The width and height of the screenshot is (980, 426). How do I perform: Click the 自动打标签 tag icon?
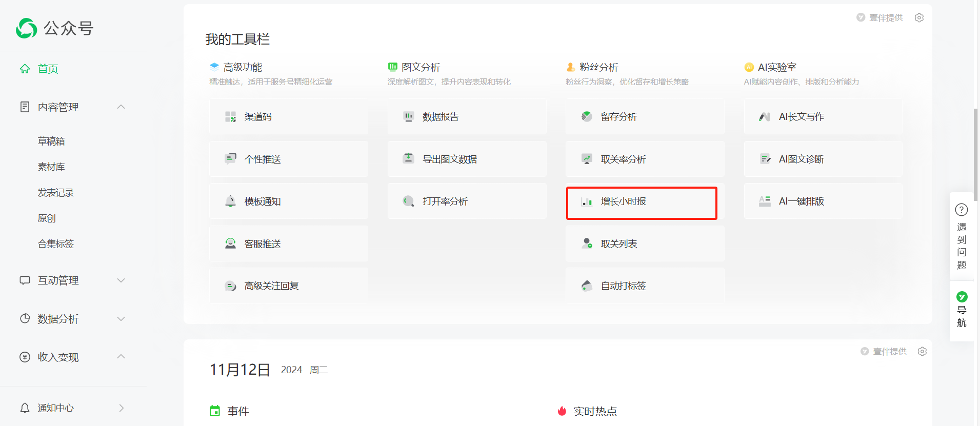pos(587,286)
